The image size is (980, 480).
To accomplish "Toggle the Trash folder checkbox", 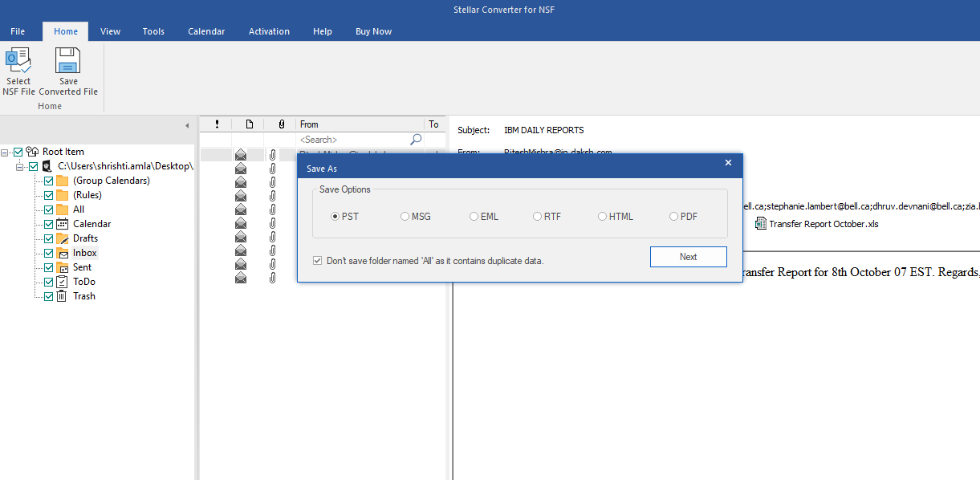I will tap(48, 296).
